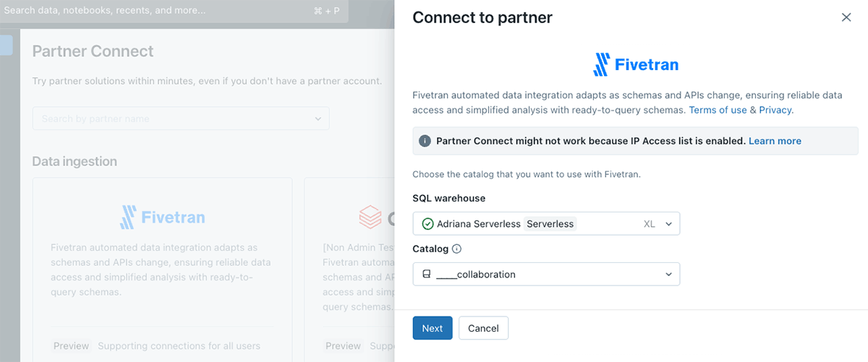Click the Fivetran logo in the dialog
This screenshot has width=868, height=362.
tap(635, 65)
